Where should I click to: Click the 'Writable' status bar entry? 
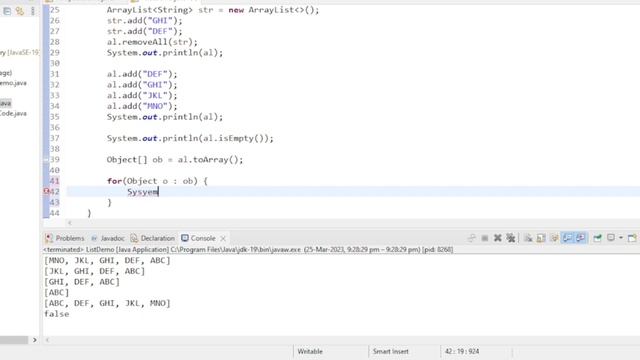coord(310,351)
